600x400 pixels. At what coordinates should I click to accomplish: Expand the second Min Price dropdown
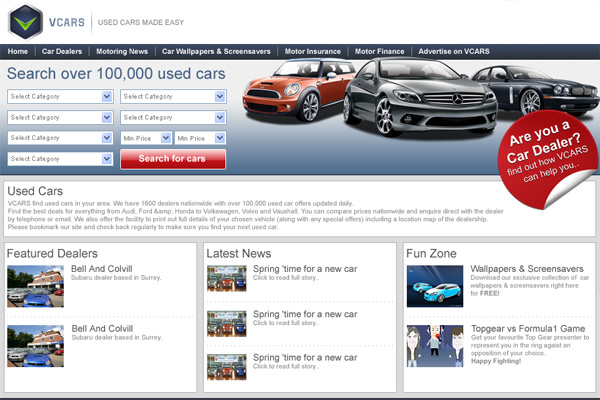coord(200,138)
